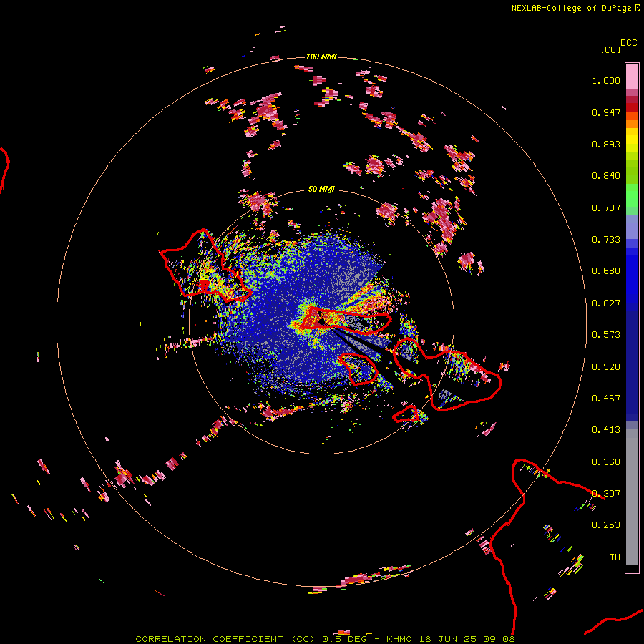The height and width of the screenshot is (644, 644).
Task: Click the DCC label above the color bar
Action: tap(629, 43)
